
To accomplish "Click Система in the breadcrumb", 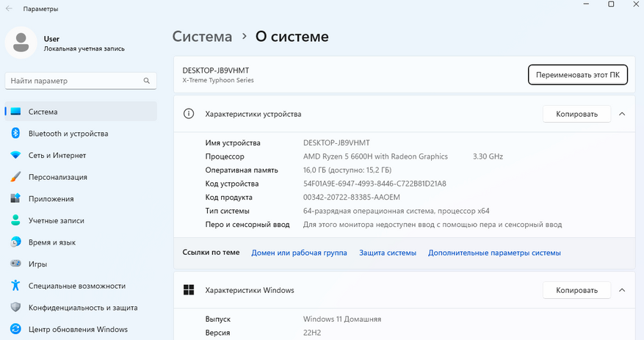I will [202, 36].
